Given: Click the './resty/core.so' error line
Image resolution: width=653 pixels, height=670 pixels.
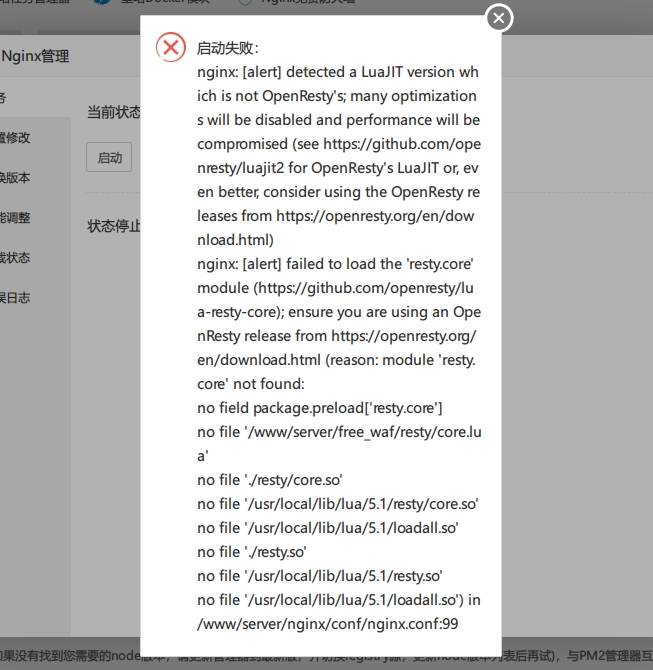Looking at the screenshot, I should pos(270,480).
